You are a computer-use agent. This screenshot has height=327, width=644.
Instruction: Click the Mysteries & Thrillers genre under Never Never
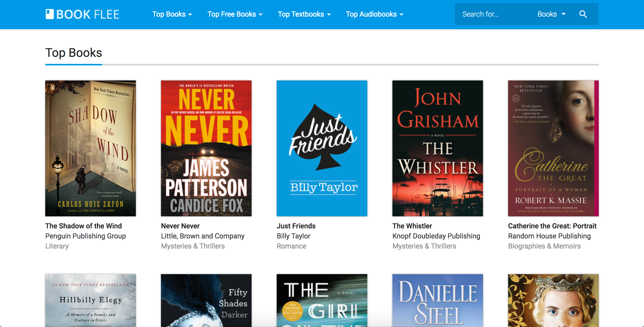pyautogui.click(x=193, y=246)
